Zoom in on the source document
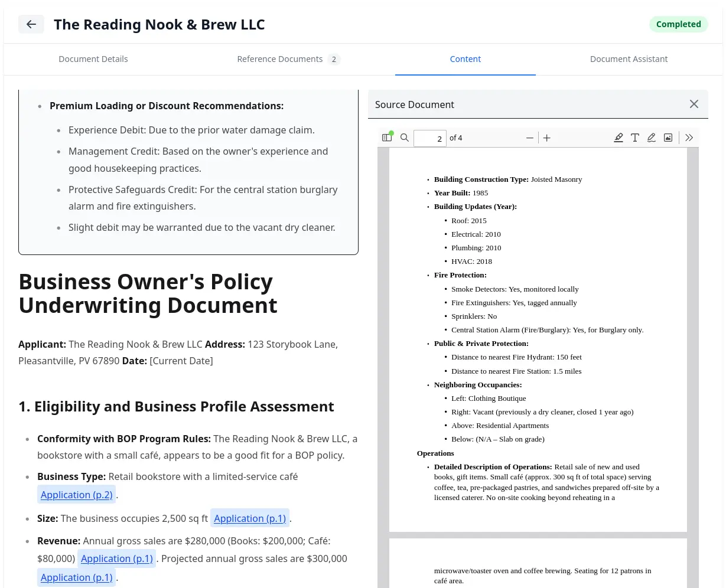This screenshot has height=588, width=726. pos(547,138)
